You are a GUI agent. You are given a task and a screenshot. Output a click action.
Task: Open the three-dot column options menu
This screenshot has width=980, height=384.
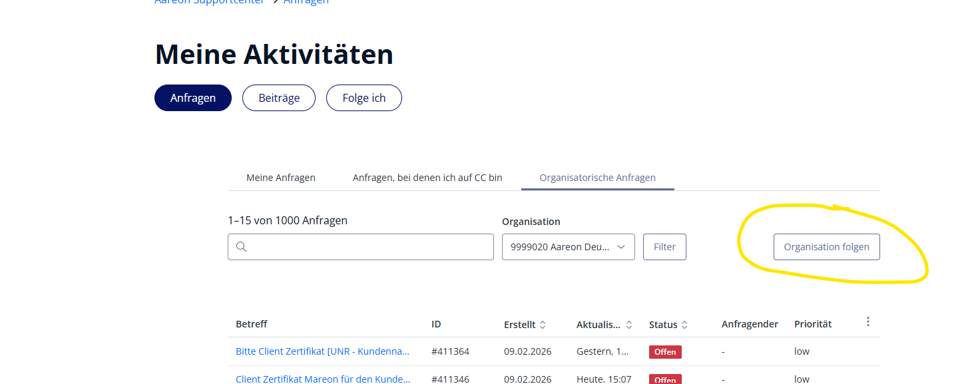(x=867, y=322)
